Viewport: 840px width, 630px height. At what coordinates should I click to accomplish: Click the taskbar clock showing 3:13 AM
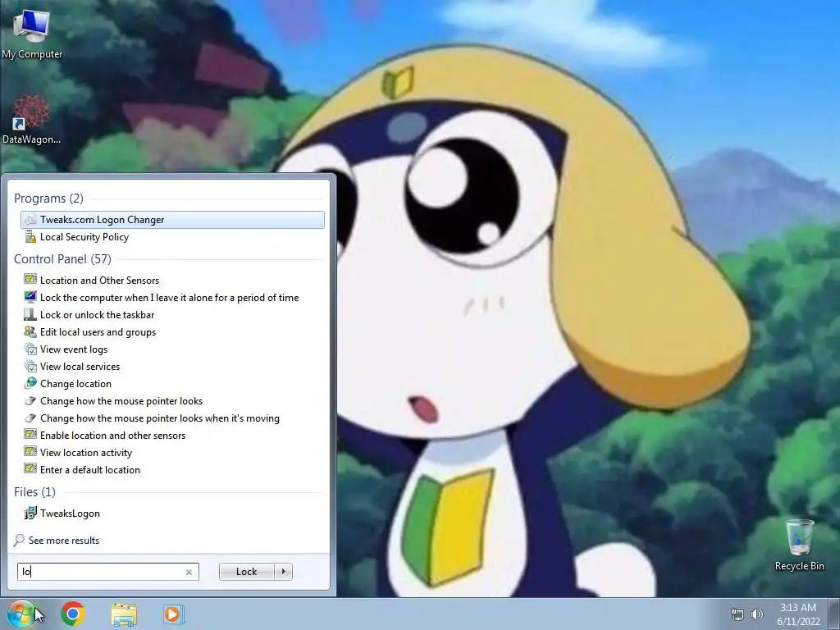point(798,614)
